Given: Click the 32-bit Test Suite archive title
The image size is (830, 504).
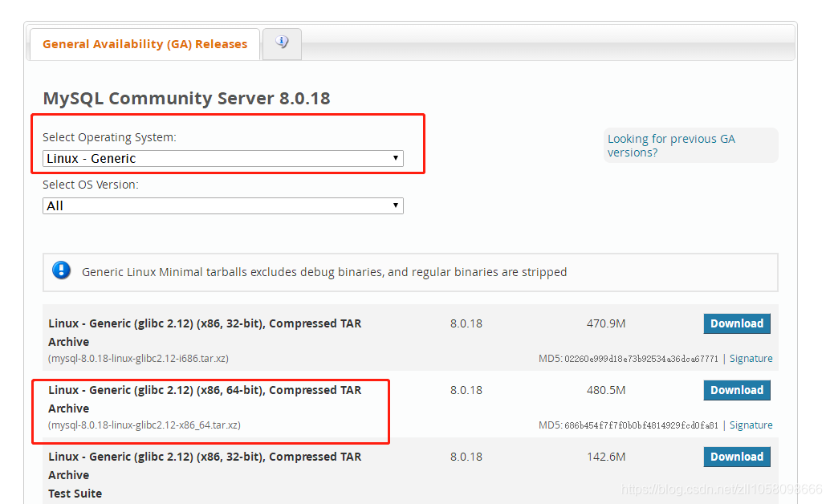Looking at the screenshot, I should (205, 475).
